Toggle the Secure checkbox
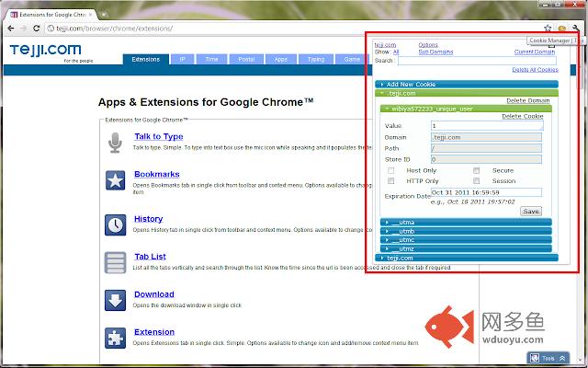The width and height of the screenshot is (588, 368). pyautogui.click(x=476, y=170)
